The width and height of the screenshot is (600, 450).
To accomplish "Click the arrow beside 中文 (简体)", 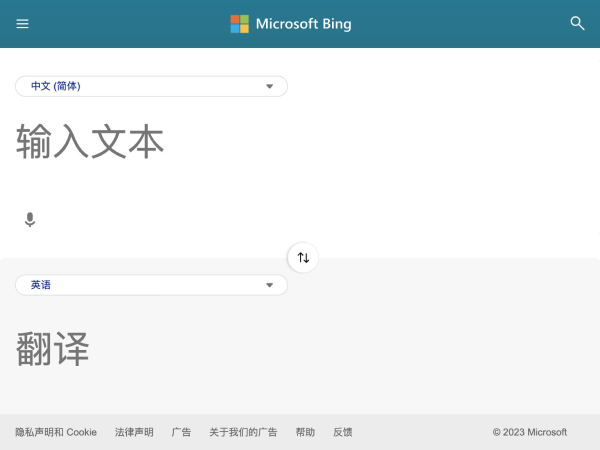I will pos(269,86).
